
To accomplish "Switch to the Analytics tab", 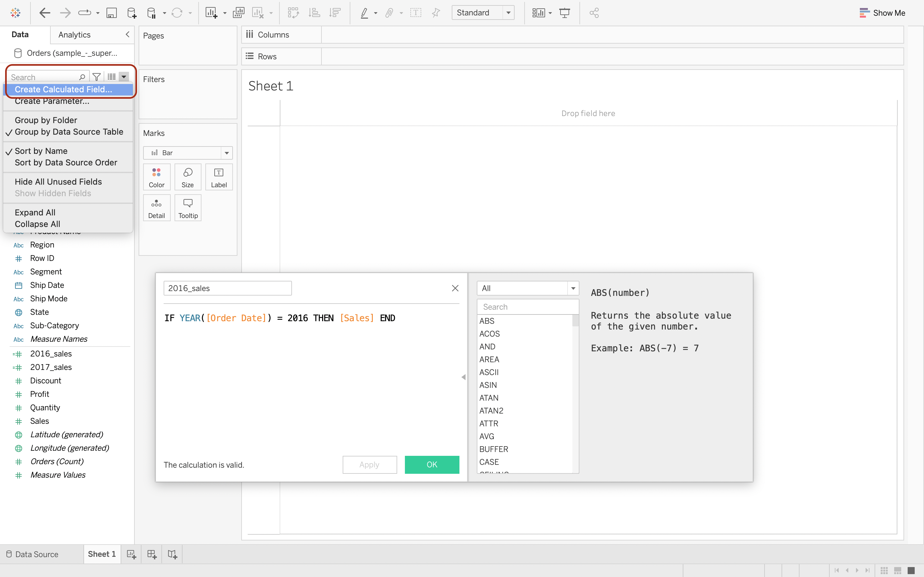I will [74, 35].
